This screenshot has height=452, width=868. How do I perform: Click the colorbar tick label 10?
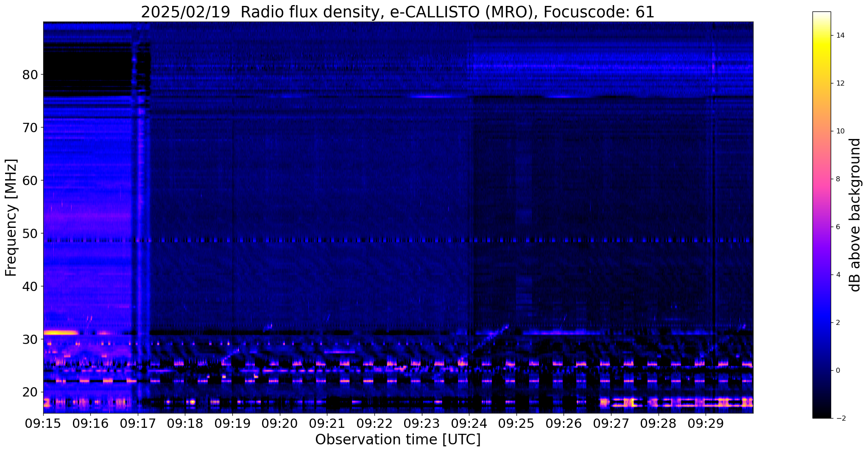click(x=840, y=131)
